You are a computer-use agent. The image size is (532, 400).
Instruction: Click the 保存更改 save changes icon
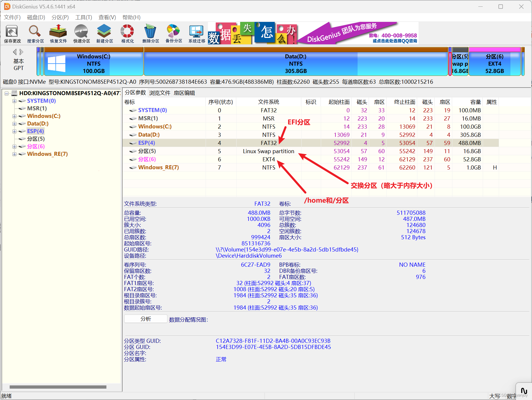click(x=12, y=34)
